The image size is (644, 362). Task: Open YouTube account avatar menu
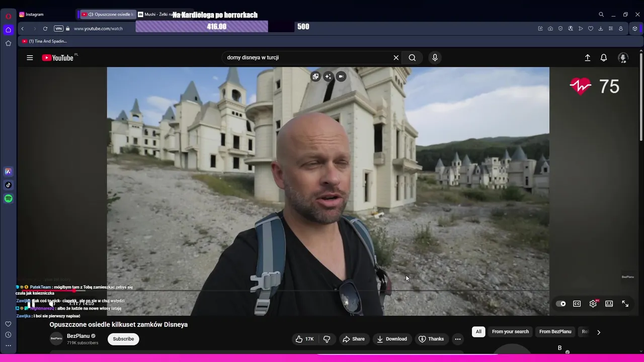[623, 58]
